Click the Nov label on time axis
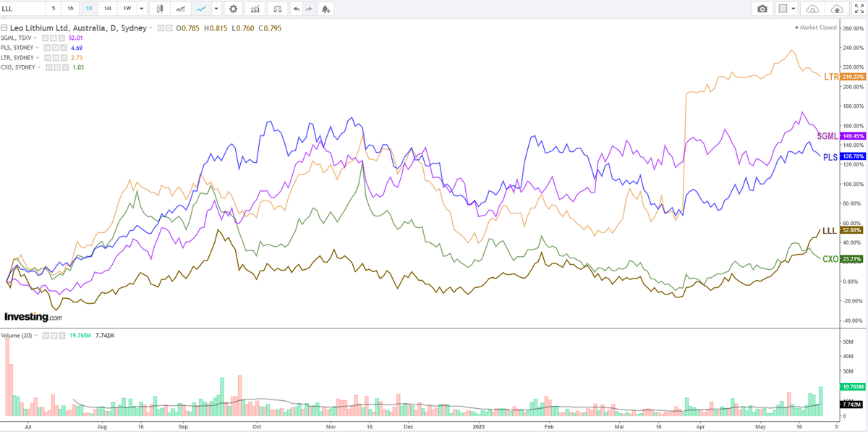The image size is (868, 432). click(330, 426)
